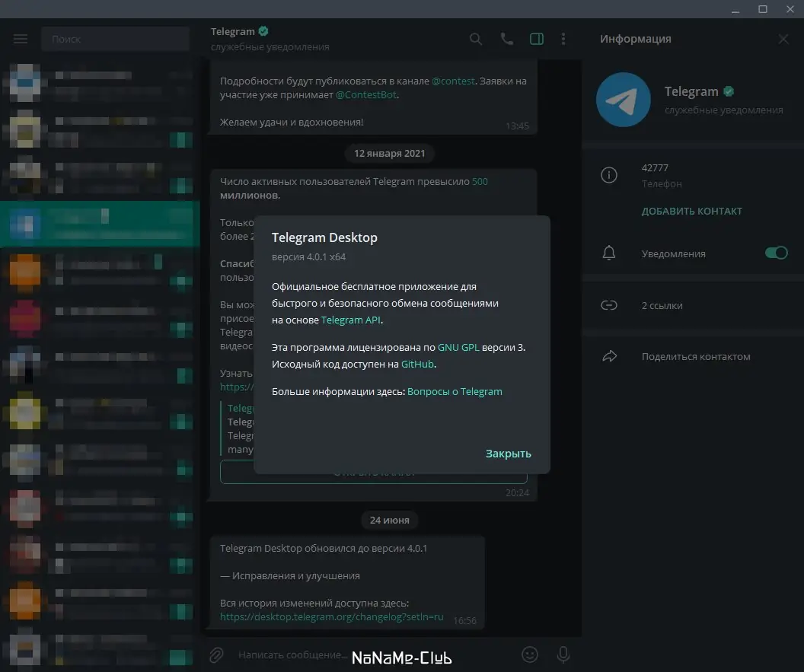Open the three-dot chat options menu
This screenshot has width=804, height=672.
(563, 39)
